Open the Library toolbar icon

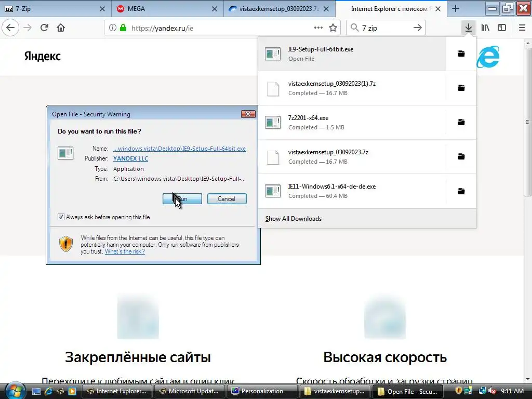[485, 28]
